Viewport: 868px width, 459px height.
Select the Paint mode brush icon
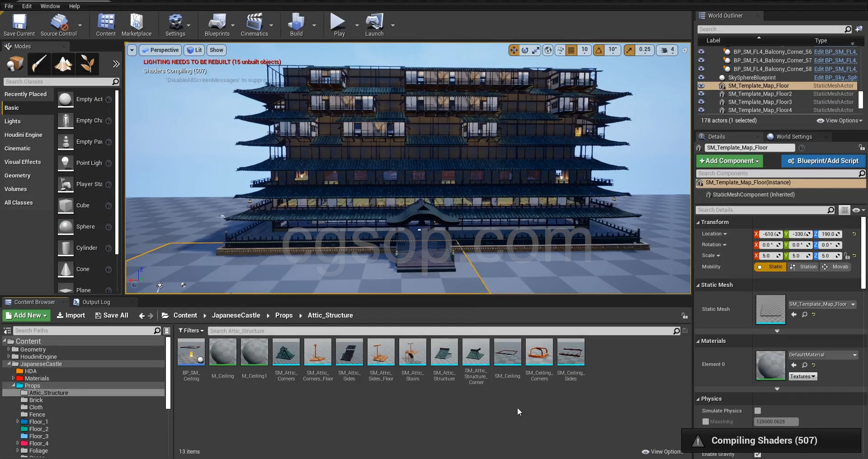pos(39,64)
